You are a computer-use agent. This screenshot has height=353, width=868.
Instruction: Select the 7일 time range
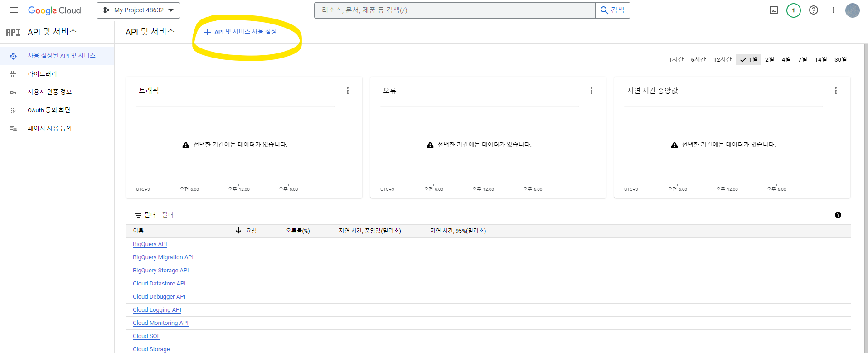point(803,59)
